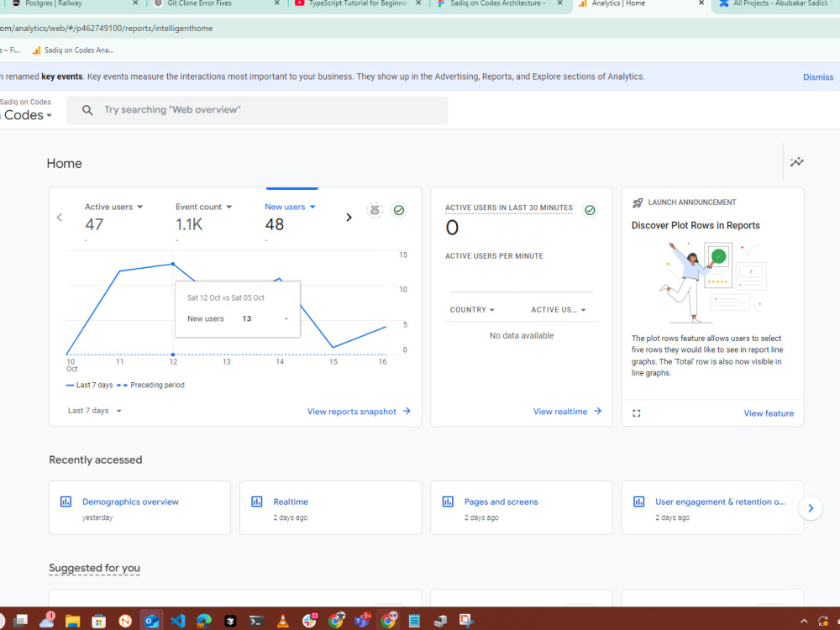Open View realtime link

567,412
